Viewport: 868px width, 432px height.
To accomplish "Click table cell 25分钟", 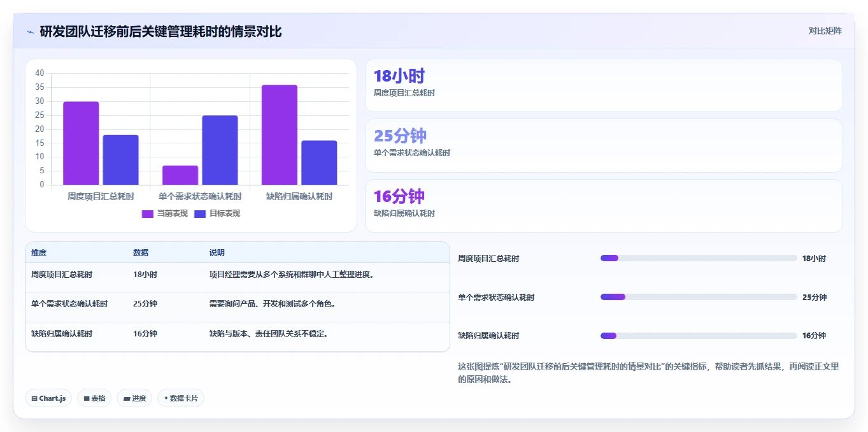I will coord(145,304).
